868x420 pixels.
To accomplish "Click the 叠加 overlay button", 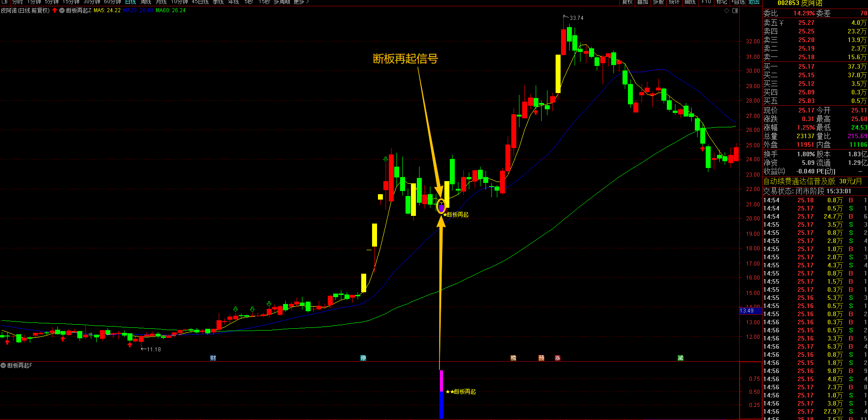I will click(x=643, y=2).
